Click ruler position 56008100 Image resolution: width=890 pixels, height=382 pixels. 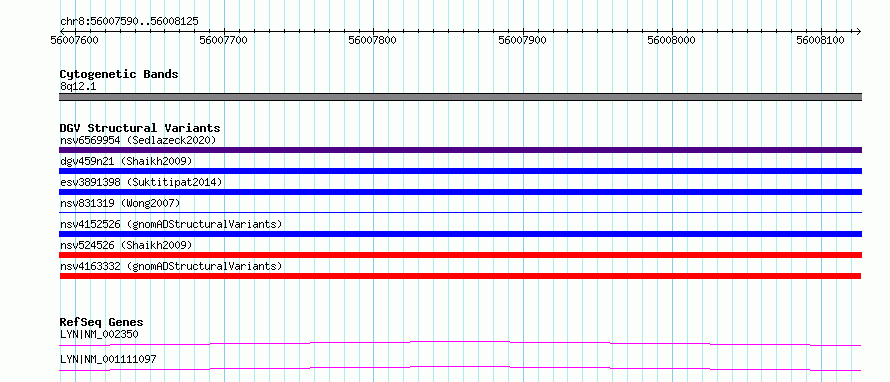click(x=821, y=40)
